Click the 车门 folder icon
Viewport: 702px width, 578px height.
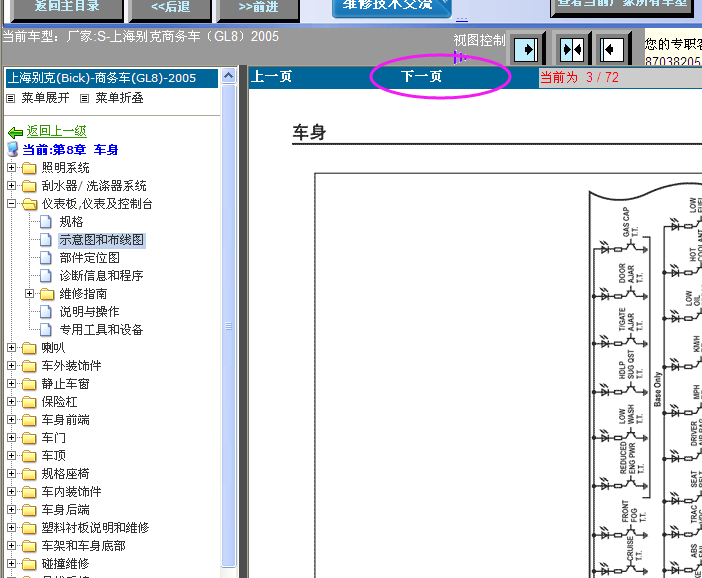[x=29, y=438]
